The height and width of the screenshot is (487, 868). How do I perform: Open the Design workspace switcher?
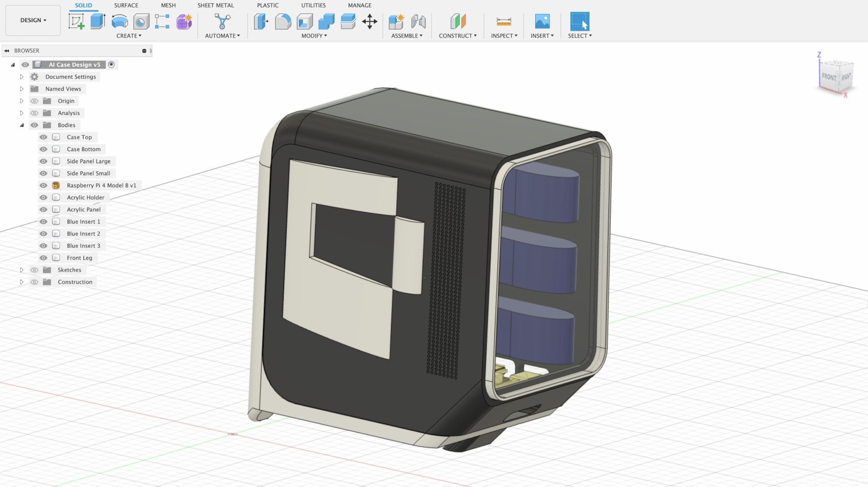coord(33,20)
